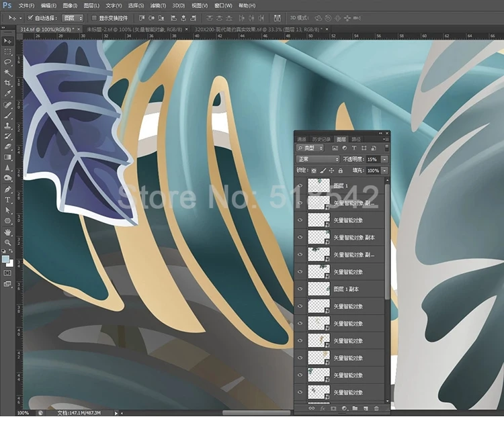Select the 图层 1 副本 layer

347,289
